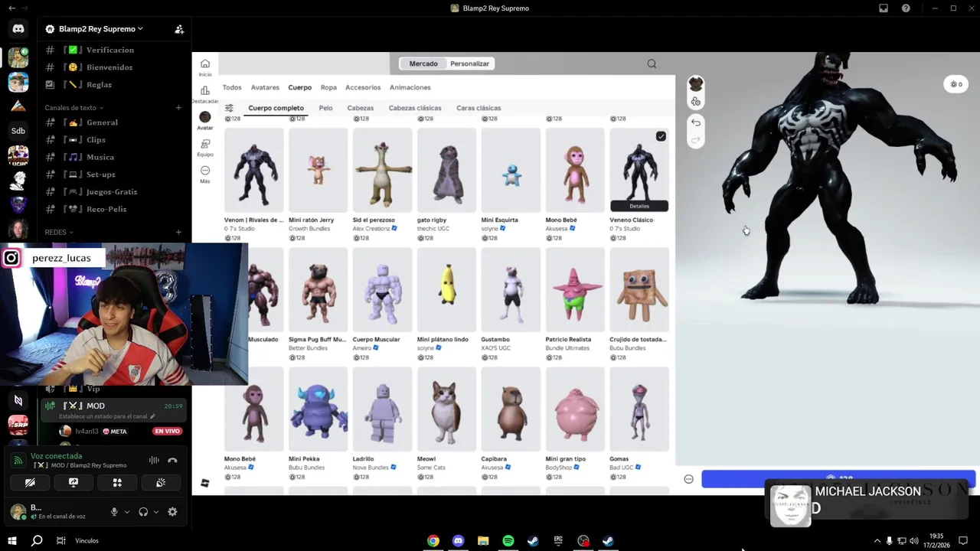
Task: Open avatar settings gear icon in preview
Action: [695, 102]
